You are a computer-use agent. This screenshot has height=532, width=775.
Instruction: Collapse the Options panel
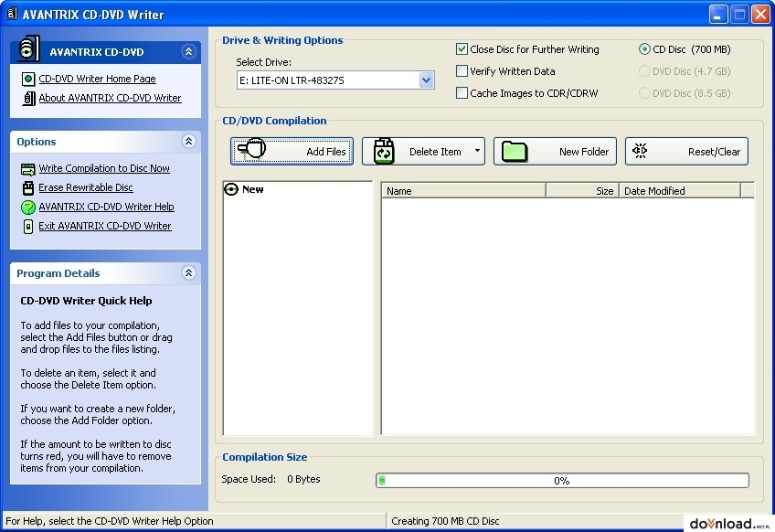188,142
